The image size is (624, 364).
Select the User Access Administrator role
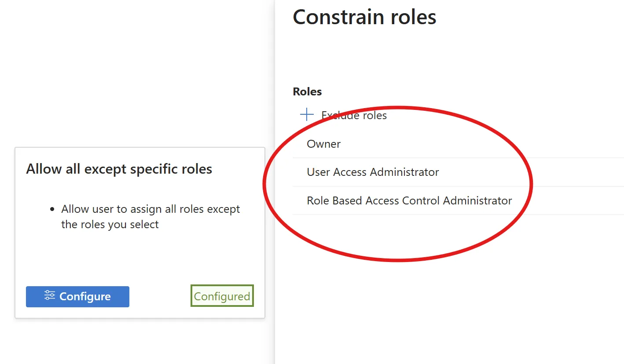372,172
